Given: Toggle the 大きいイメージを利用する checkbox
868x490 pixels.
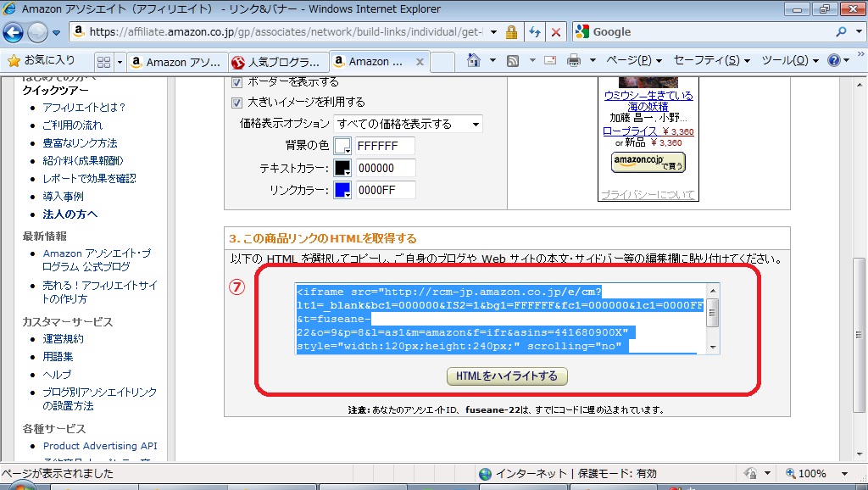Looking at the screenshot, I should click(237, 103).
